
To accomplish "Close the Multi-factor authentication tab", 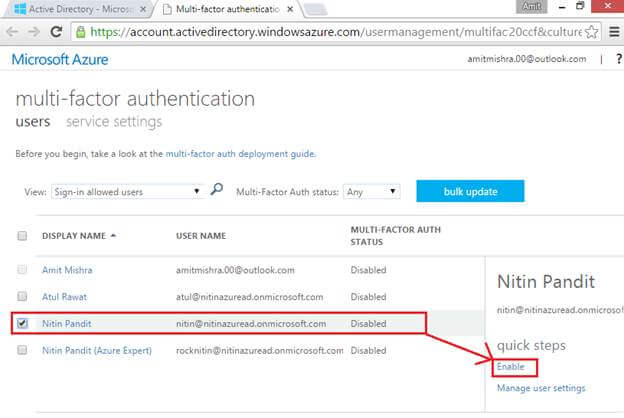I will point(291,9).
